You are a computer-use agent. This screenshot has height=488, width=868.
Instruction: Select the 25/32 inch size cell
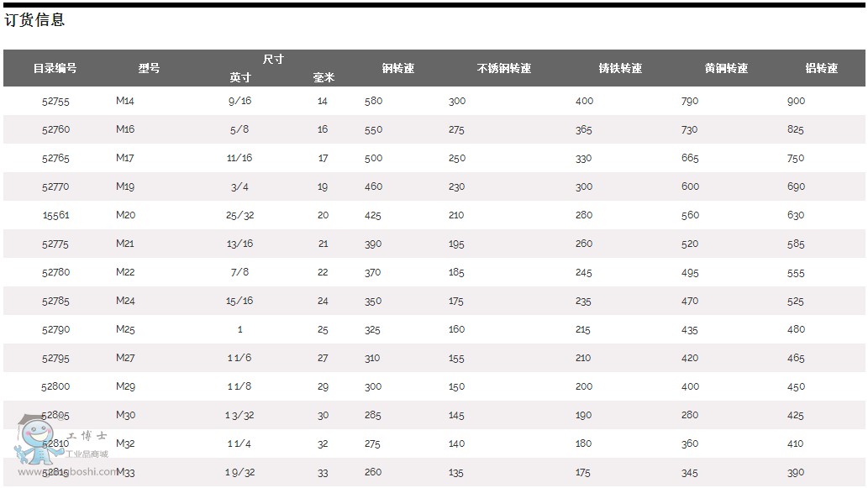tap(240, 215)
